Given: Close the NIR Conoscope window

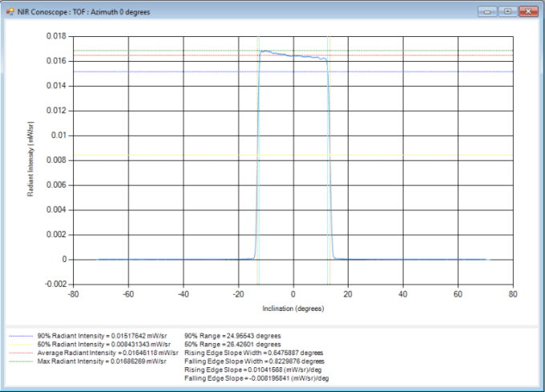Looking at the screenshot, I should coord(528,12).
